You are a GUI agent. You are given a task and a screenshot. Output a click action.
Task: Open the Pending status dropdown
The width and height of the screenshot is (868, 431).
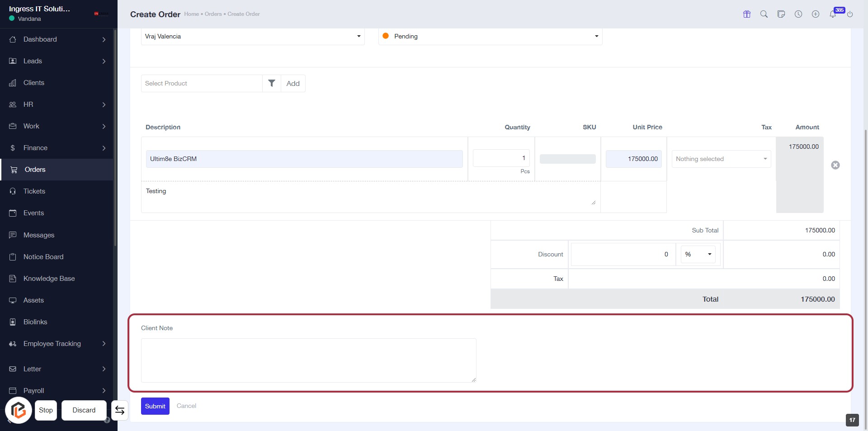pyautogui.click(x=490, y=36)
